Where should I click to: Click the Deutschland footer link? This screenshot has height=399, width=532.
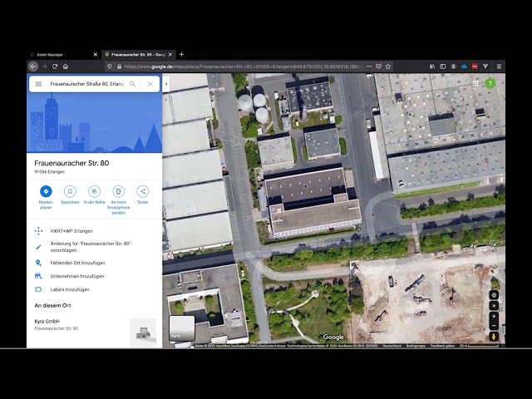click(392, 346)
